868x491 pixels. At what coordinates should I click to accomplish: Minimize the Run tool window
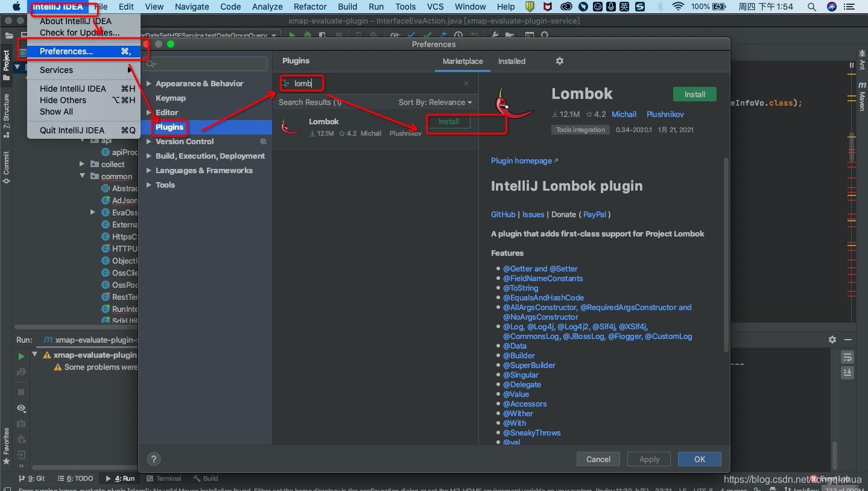click(x=849, y=340)
